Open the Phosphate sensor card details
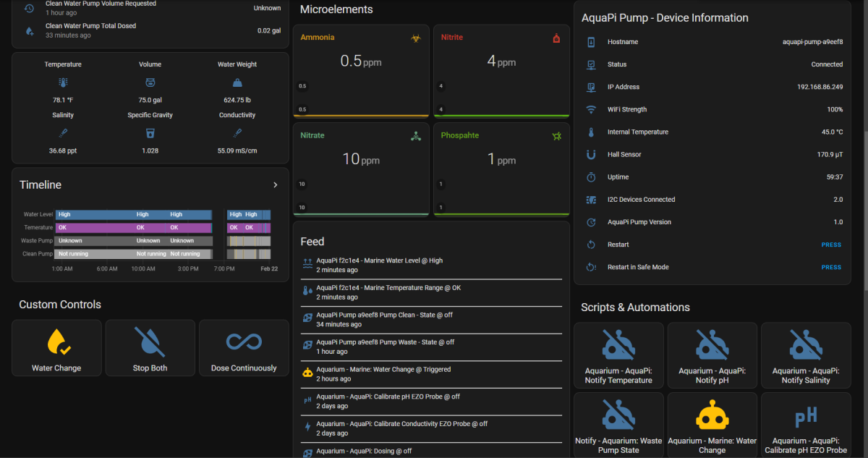Screen dimensions: 868x458 click(x=501, y=168)
